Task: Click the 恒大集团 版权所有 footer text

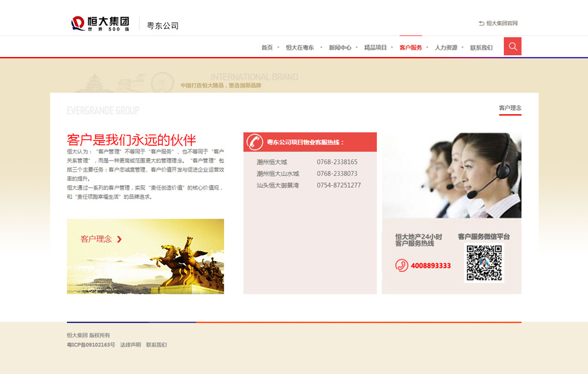Action: click(89, 335)
